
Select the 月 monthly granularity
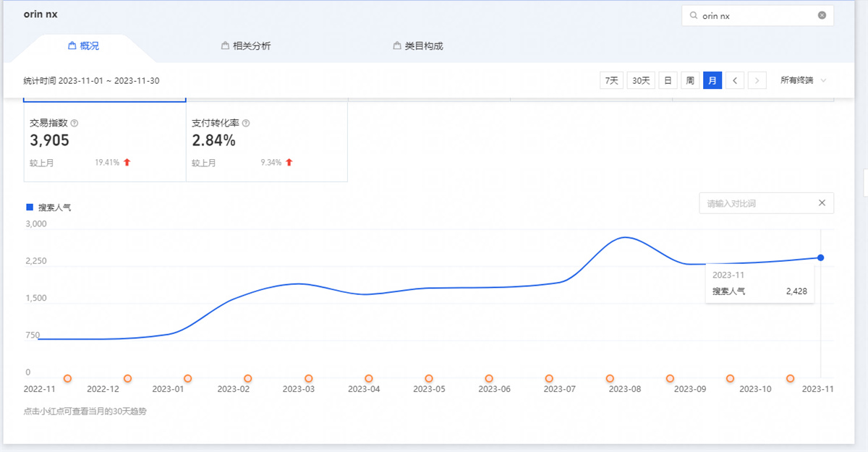tap(712, 80)
